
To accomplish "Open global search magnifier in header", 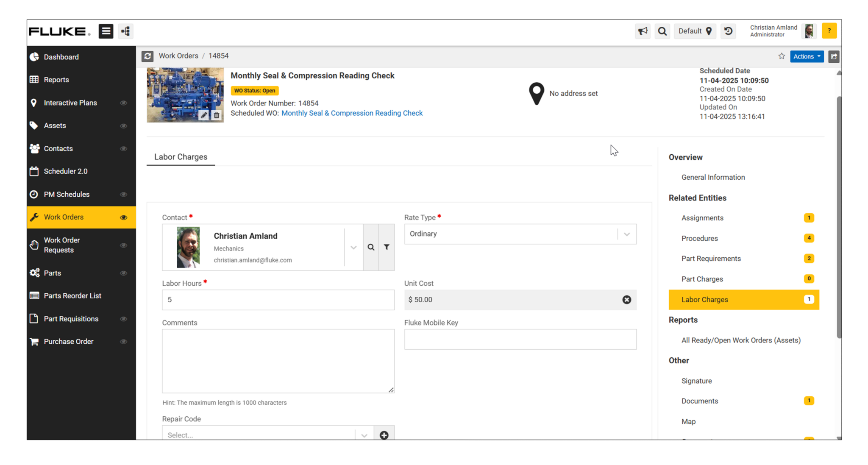I will 662,31.
